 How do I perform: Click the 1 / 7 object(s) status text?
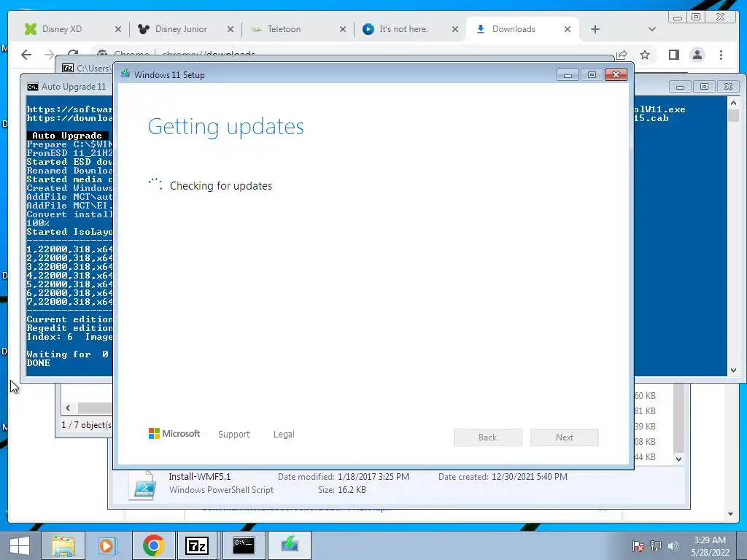[x=87, y=425]
